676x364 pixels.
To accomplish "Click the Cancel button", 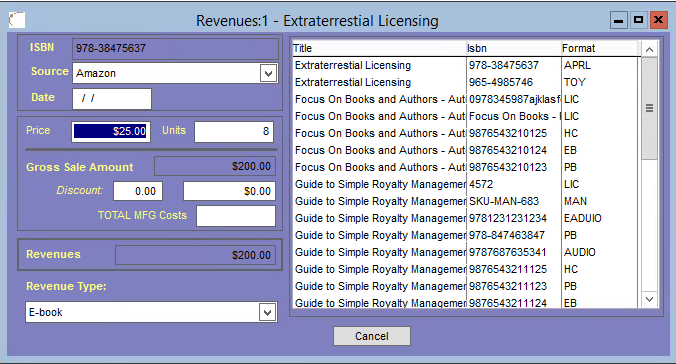I will click(x=372, y=336).
